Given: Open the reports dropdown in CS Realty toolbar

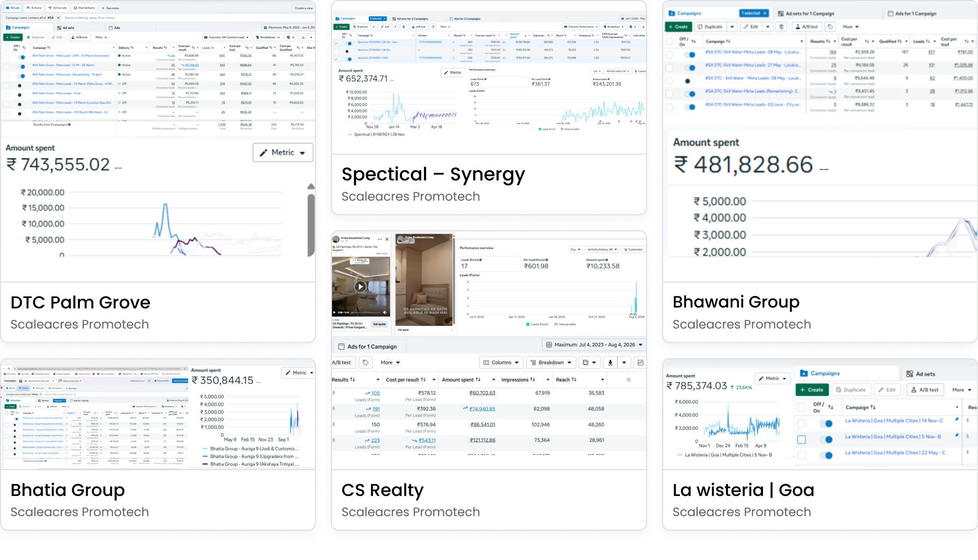Looking at the screenshot, I should pyautogui.click(x=589, y=363).
